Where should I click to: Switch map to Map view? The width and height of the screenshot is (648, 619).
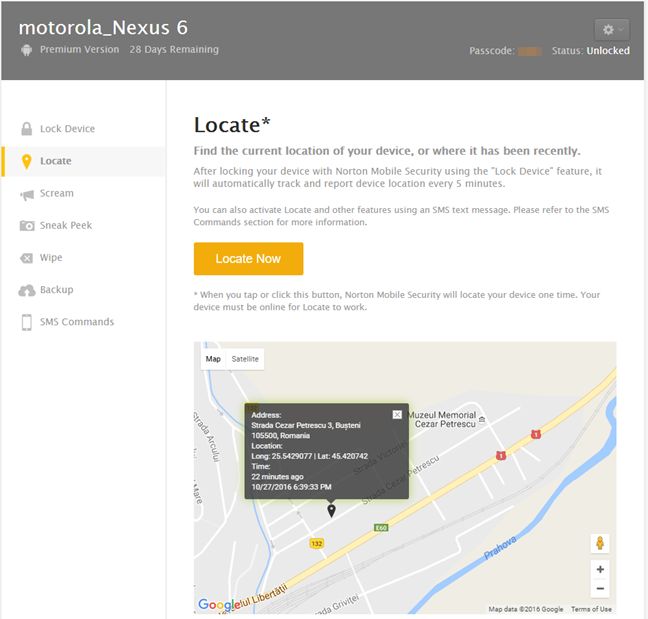point(213,359)
